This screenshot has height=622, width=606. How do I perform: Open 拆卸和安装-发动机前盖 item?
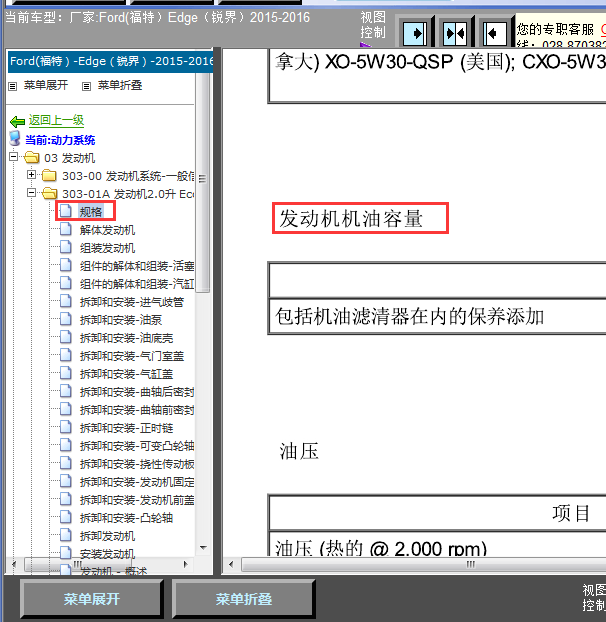[136, 500]
